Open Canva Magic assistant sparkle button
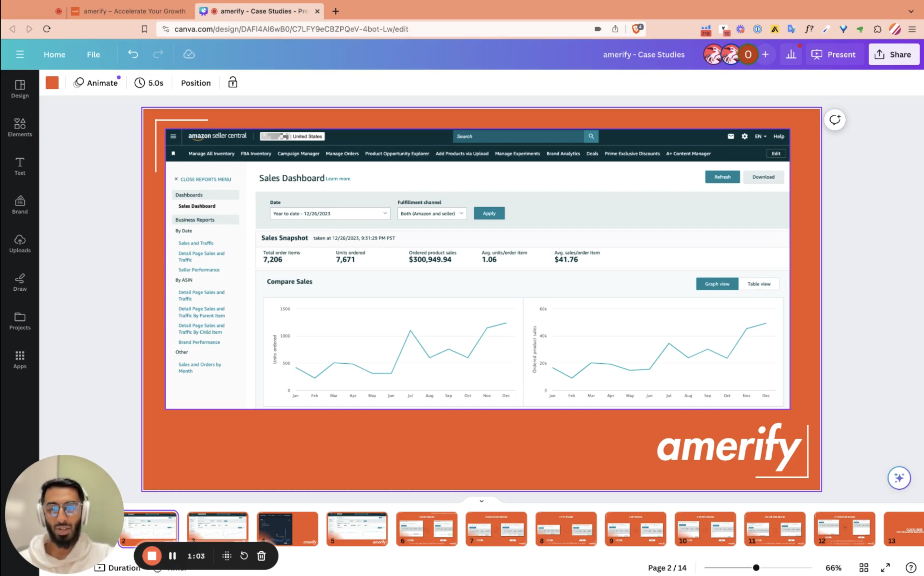The image size is (924, 576). tap(899, 478)
